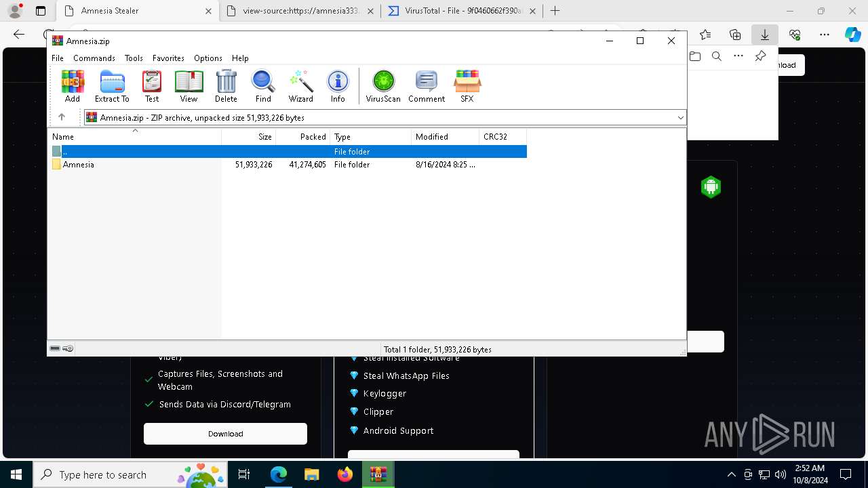Click the archive path address field

pos(384,117)
